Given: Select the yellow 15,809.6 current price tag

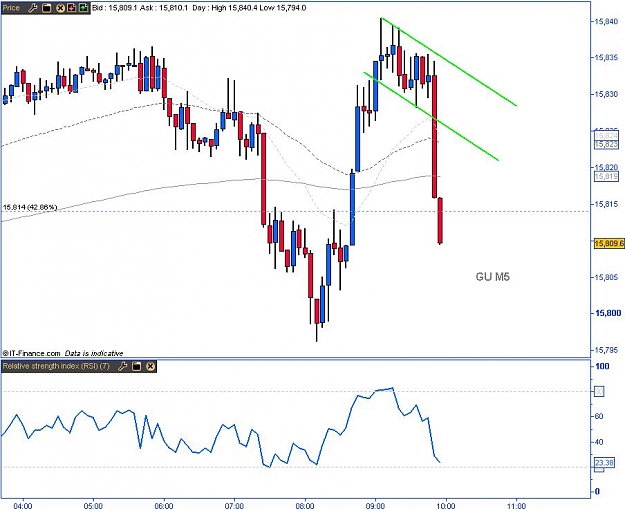Looking at the screenshot, I should click(609, 243).
